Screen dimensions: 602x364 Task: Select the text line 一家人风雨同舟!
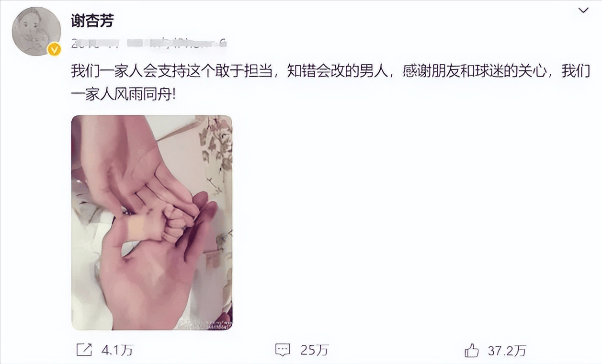tap(124, 94)
